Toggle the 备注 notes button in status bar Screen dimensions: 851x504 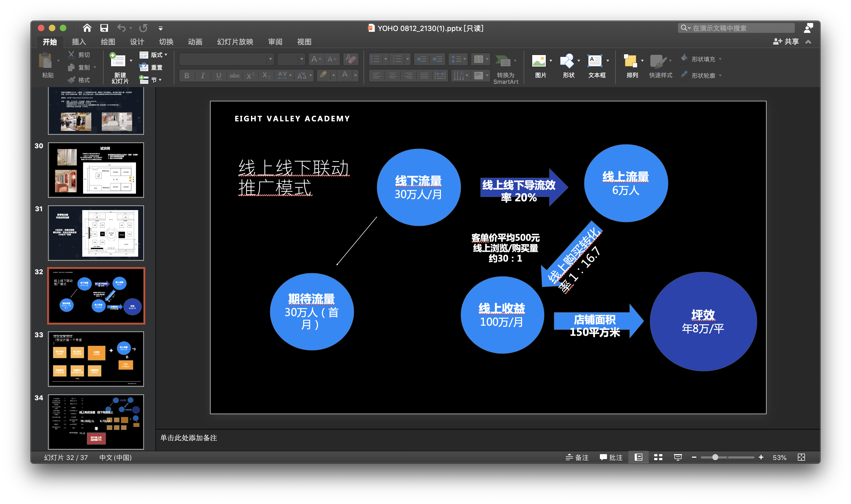click(577, 457)
